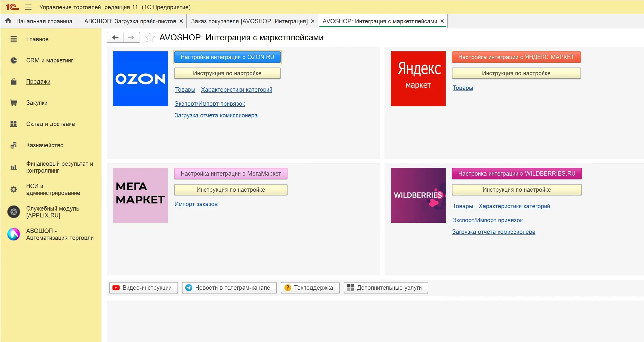
Task: Click the Wildberries logo image
Action: pos(418,195)
